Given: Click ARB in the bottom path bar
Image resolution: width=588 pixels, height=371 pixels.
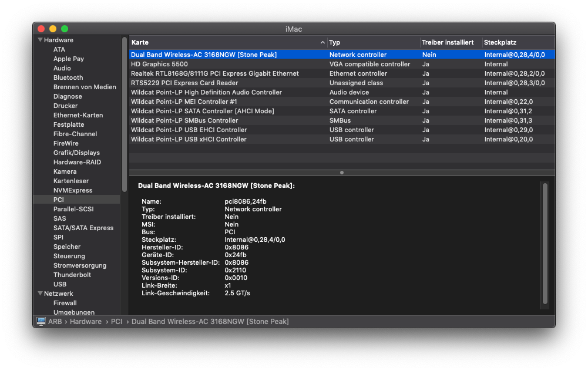Looking at the screenshot, I should click(55, 322).
